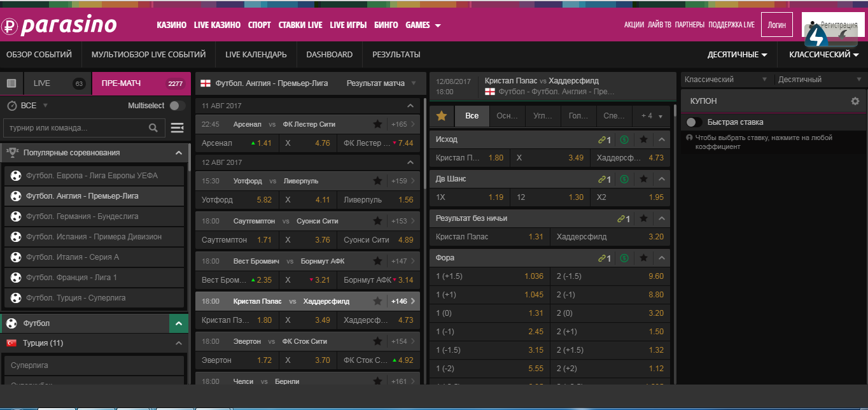Star the Вест Бромвич vs Борнмут АФК match
868x410 pixels.
377,261
